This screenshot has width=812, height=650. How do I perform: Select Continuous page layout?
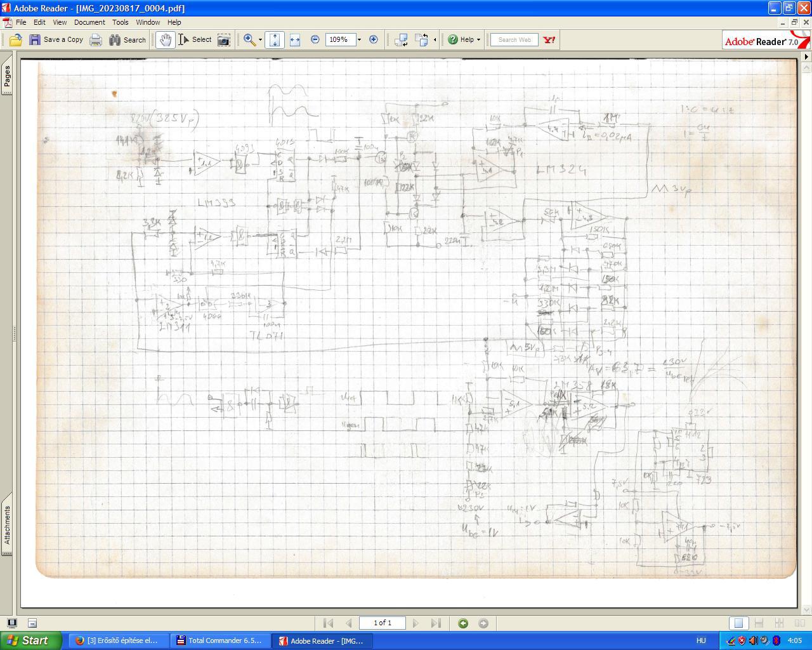pyautogui.click(x=759, y=623)
